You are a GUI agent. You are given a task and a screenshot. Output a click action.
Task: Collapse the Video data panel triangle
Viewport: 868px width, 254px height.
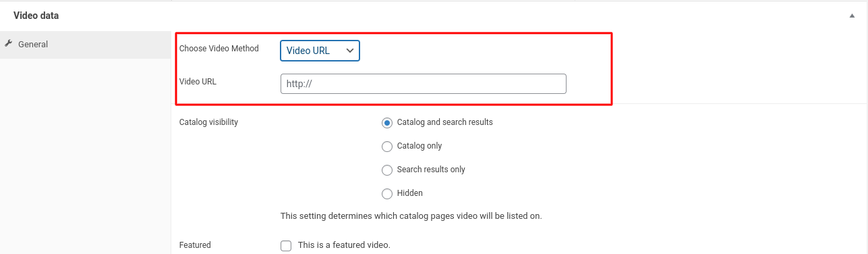coord(852,16)
